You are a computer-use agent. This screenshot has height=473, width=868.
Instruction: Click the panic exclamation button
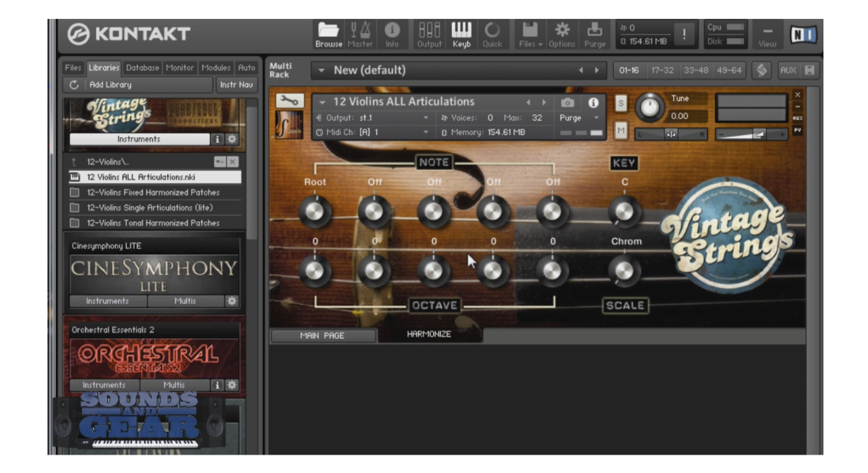coord(684,34)
